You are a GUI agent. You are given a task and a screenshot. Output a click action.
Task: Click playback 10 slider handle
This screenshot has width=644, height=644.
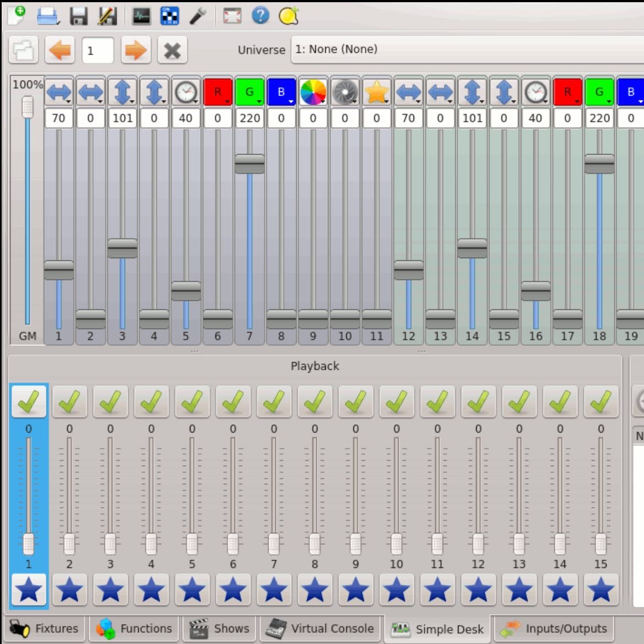click(396, 544)
